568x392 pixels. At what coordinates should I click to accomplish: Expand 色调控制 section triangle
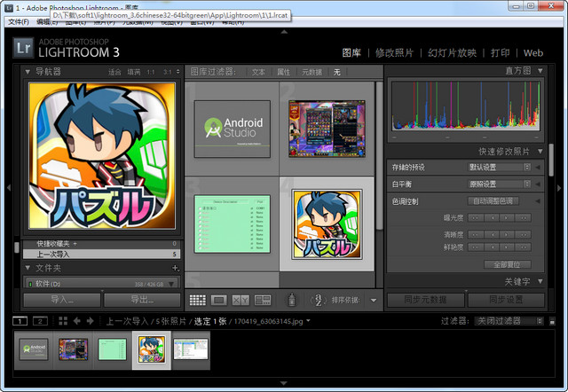(538, 201)
